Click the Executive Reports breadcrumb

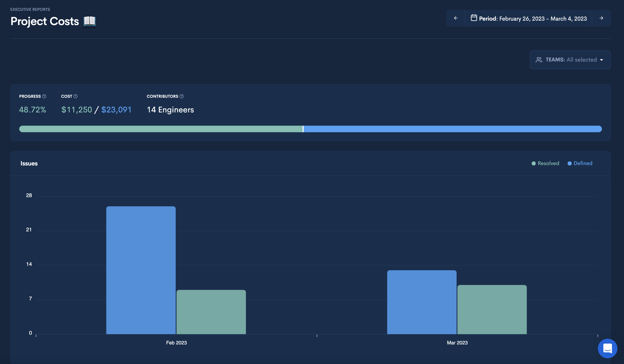click(x=30, y=9)
